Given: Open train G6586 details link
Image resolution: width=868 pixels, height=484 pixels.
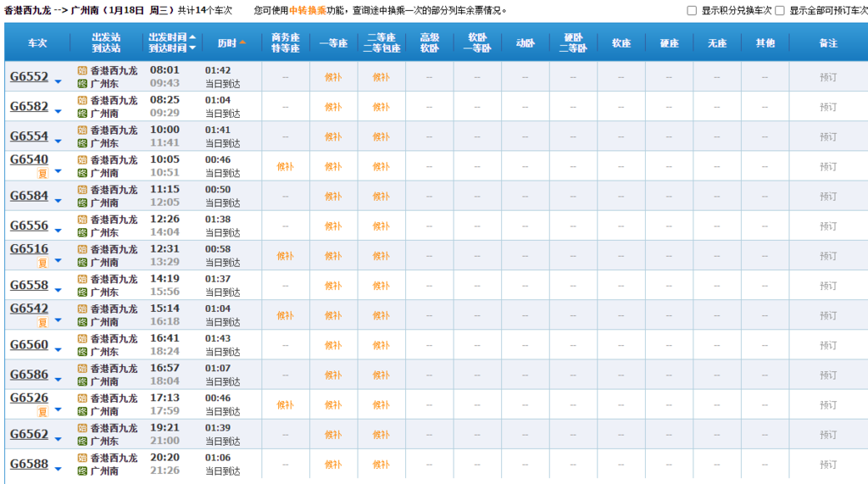Looking at the screenshot, I should tap(30, 375).
